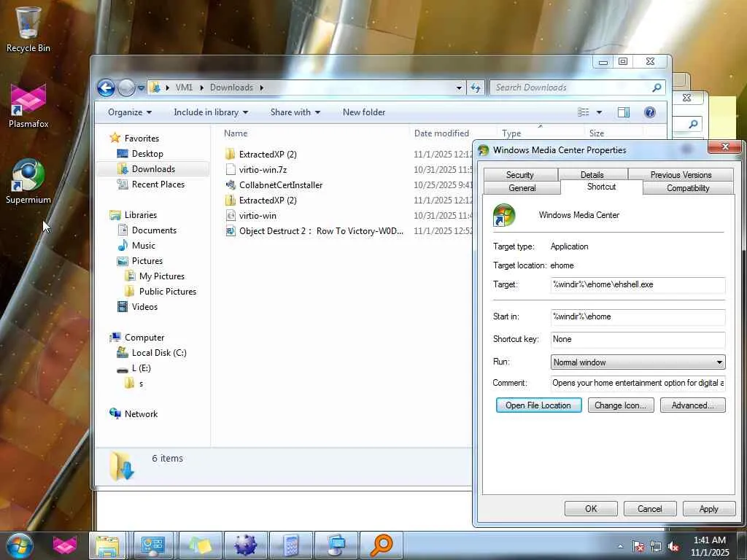Launch Supermium desktop shortcut
747x560 pixels.
(x=28, y=181)
